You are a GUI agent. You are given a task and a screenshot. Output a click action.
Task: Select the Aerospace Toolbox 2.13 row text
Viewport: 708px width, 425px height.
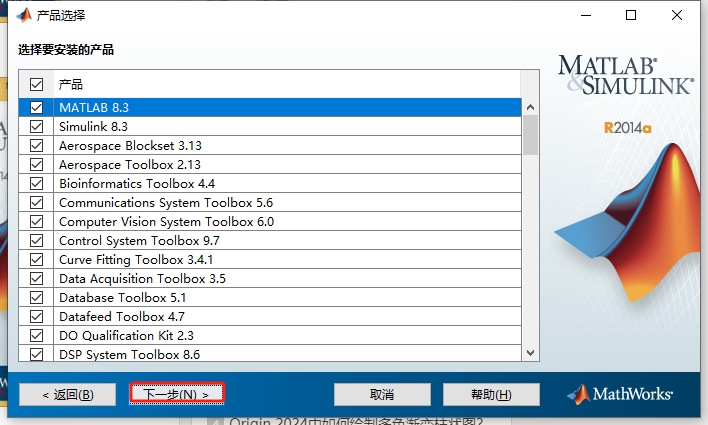[130, 164]
